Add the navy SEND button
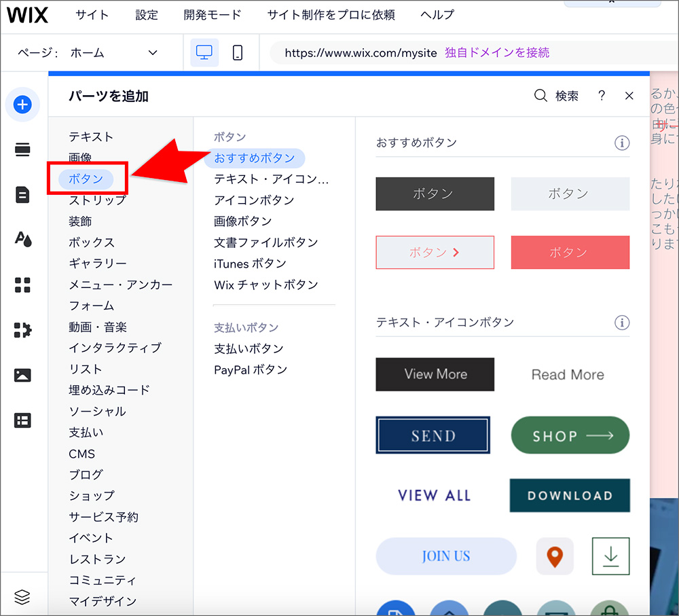The width and height of the screenshot is (679, 616). pyautogui.click(x=433, y=435)
